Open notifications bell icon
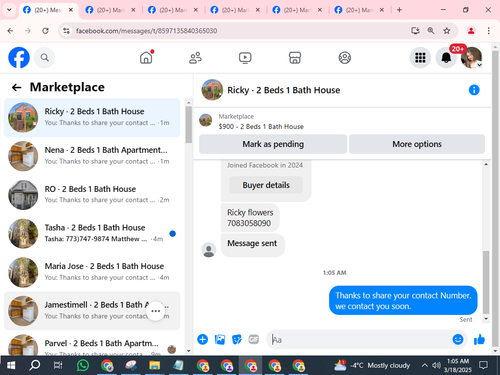This screenshot has height=375, width=500. click(x=446, y=58)
